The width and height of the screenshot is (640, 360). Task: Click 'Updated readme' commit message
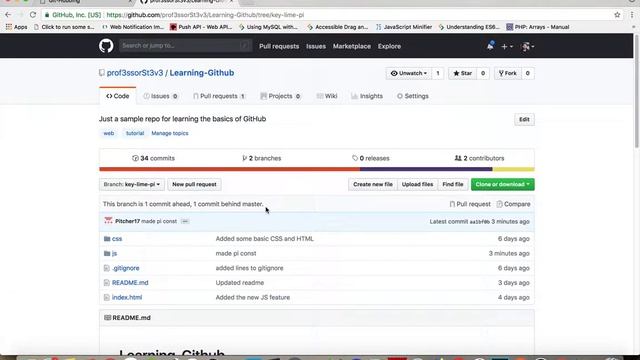coord(240,283)
